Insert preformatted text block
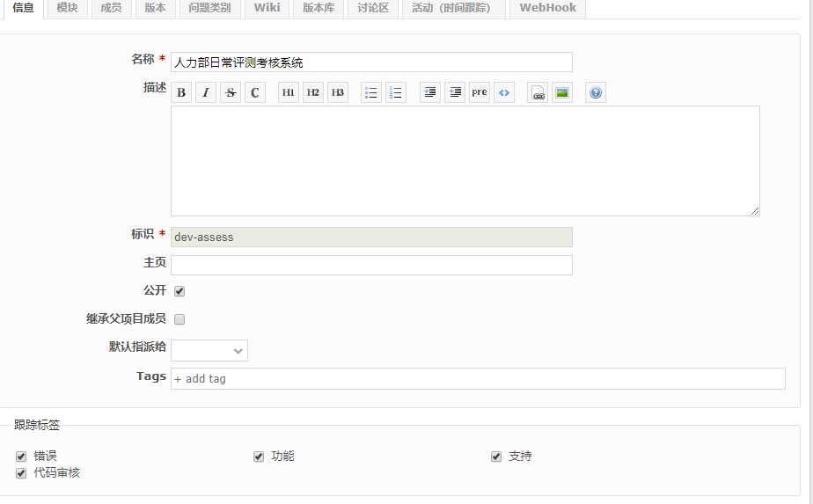Viewport: 813px width, 504px height. click(480, 92)
